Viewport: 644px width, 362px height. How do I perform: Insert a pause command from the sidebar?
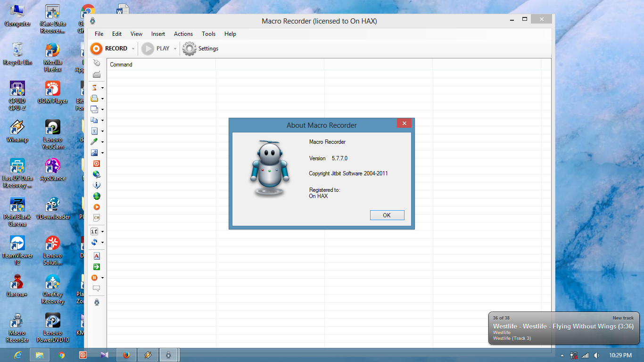pos(95,278)
